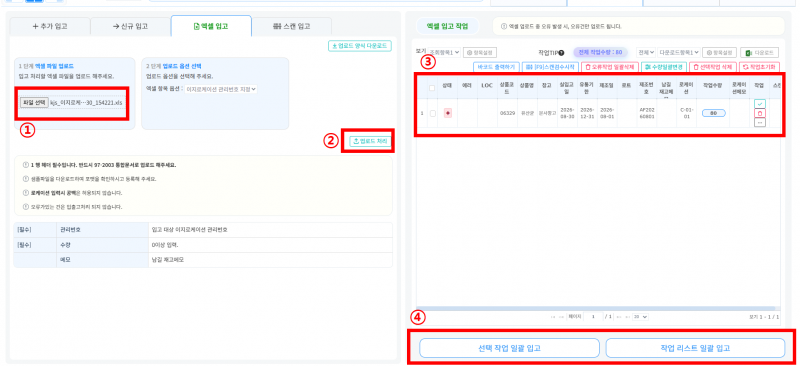
Task: Select the 엑셀 입고 tab
Action: [x=211, y=26]
